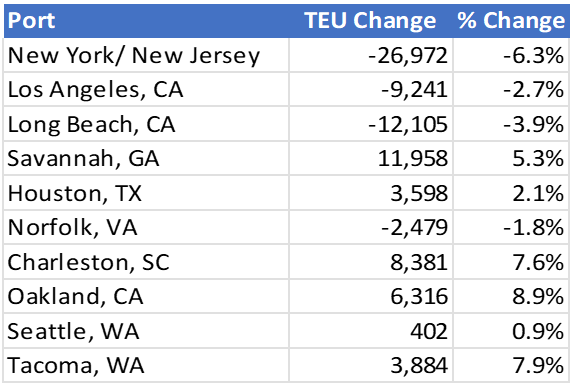Select the Seattle, WA cell
The height and width of the screenshot is (384, 572).
pos(146,331)
